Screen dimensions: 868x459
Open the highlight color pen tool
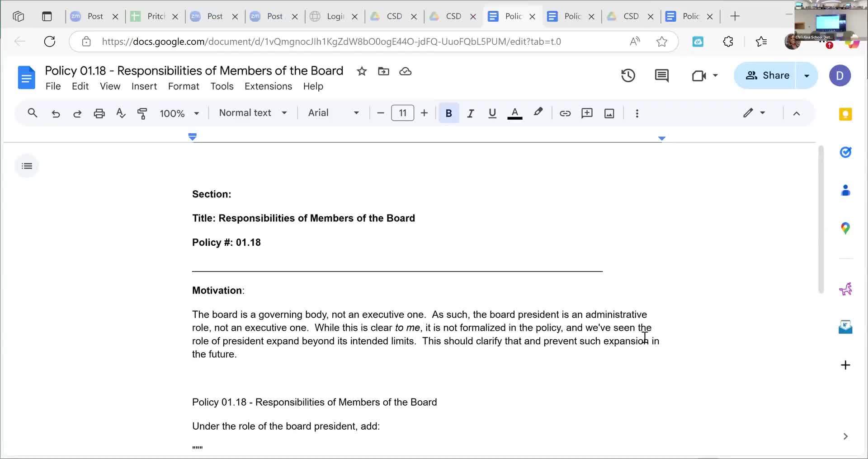[x=538, y=112]
